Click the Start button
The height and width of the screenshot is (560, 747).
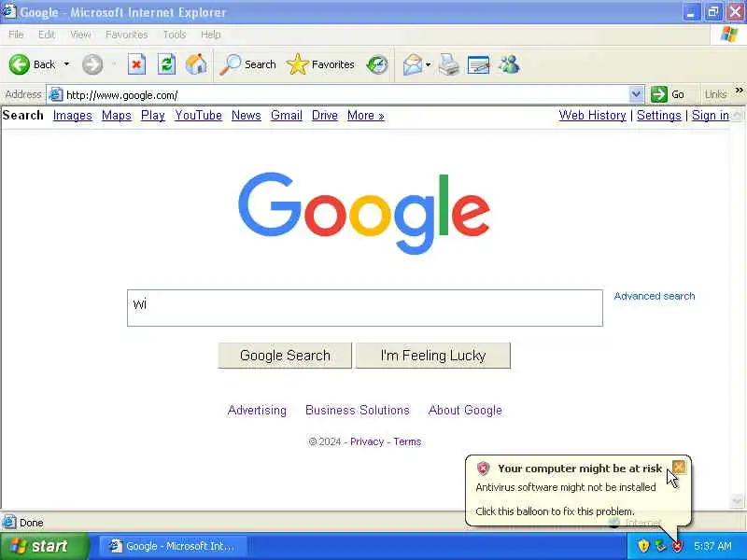(44, 546)
